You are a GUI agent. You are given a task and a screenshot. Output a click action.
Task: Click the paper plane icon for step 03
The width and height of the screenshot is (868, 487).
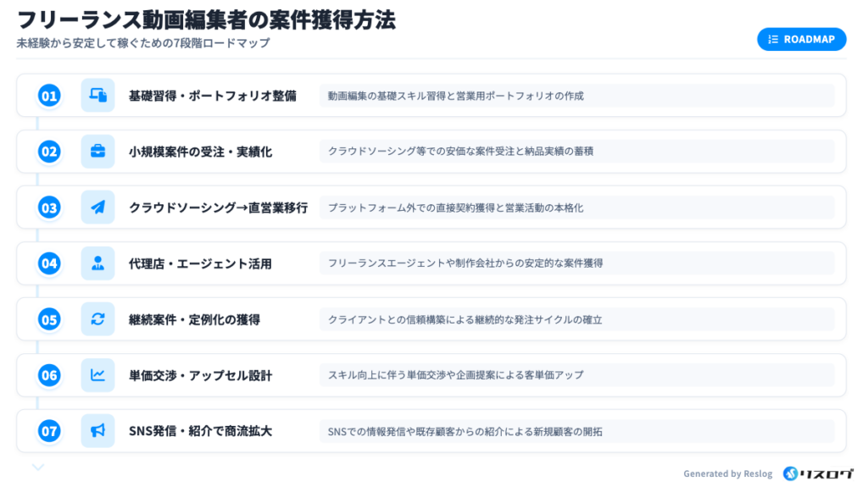point(97,208)
